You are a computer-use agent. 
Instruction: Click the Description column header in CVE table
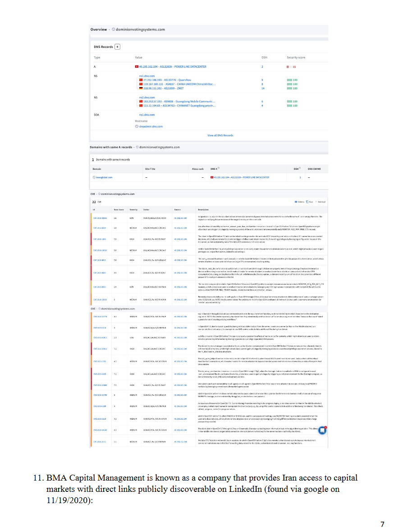204,210
